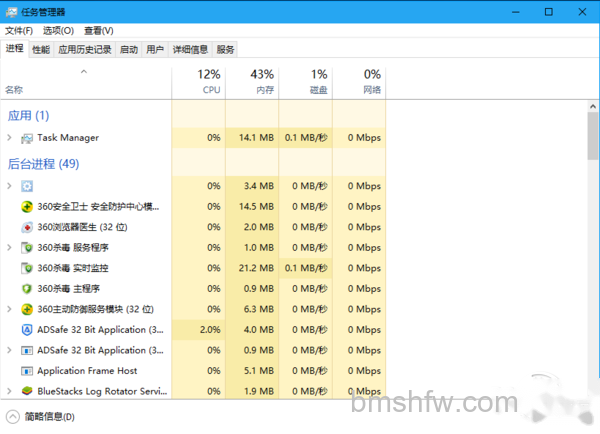Click the Task Manager app icon in the process list
This screenshot has height=434, width=600.
tap(27, 138)
